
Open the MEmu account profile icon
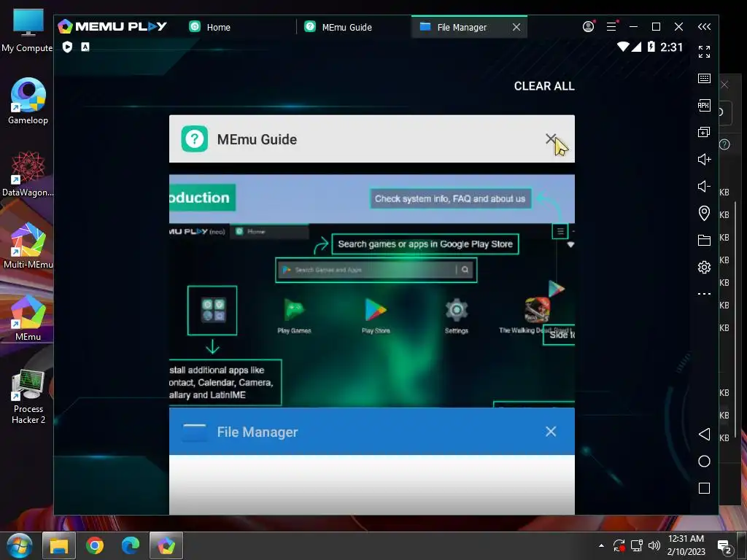tap(589, 27)
